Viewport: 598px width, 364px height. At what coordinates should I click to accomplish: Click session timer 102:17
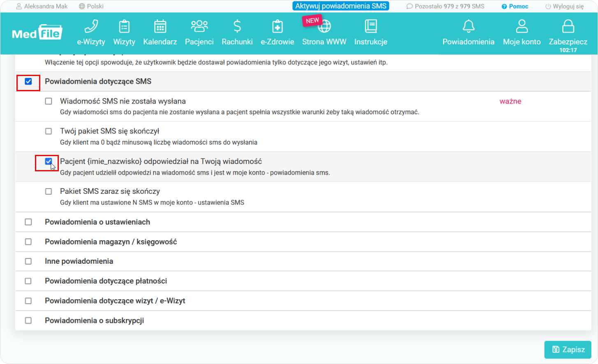pos(568,50)
